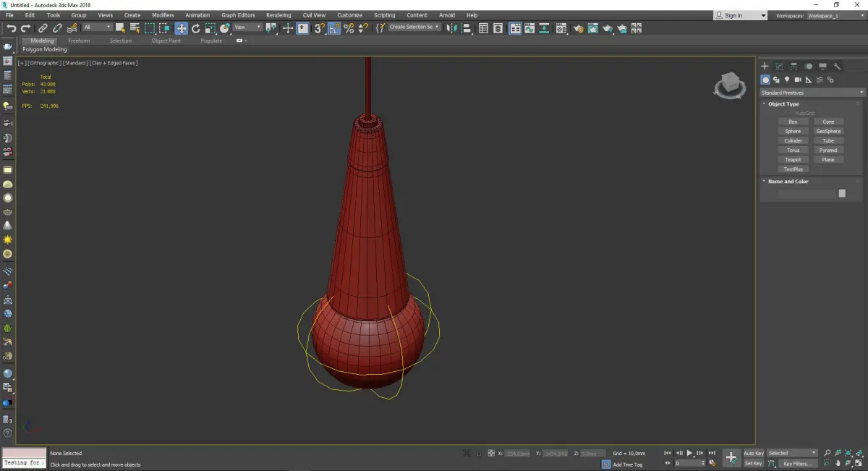Activate the Select and Move tool
Screen dimensions: 868x471
pos(181,28)
